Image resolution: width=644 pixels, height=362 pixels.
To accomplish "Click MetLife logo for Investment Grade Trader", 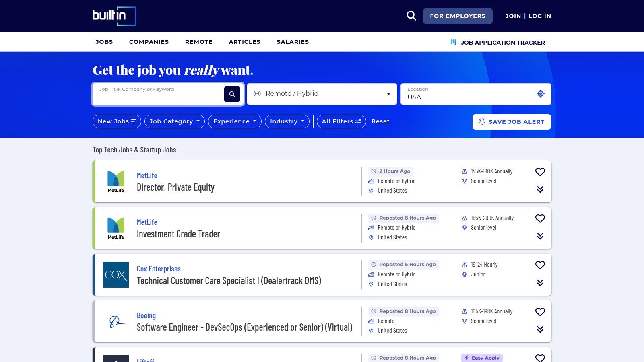I will click(116, 228).
